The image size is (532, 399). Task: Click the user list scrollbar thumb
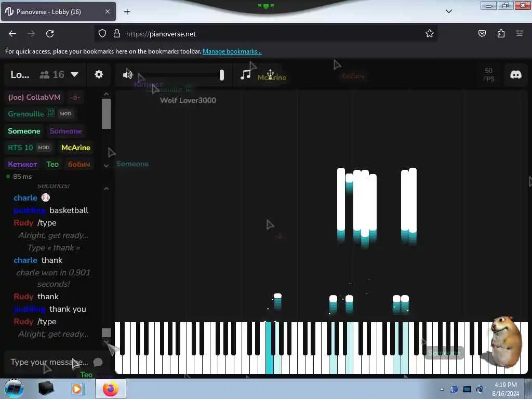pos(106,114)
